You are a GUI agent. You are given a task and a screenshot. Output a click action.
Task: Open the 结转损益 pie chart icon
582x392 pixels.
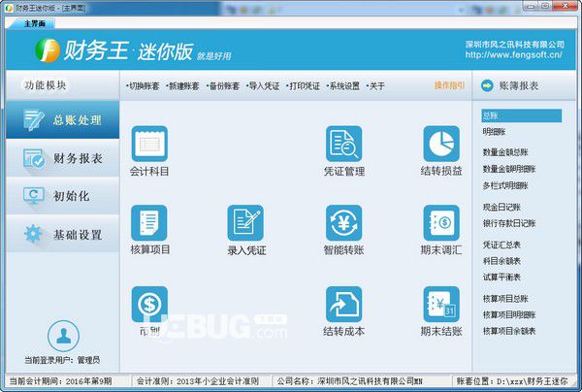[x=441, y=144]
